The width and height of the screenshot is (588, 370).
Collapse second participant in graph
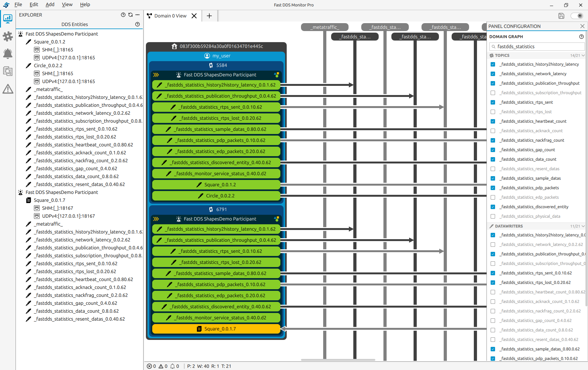[x=156, y=219]
